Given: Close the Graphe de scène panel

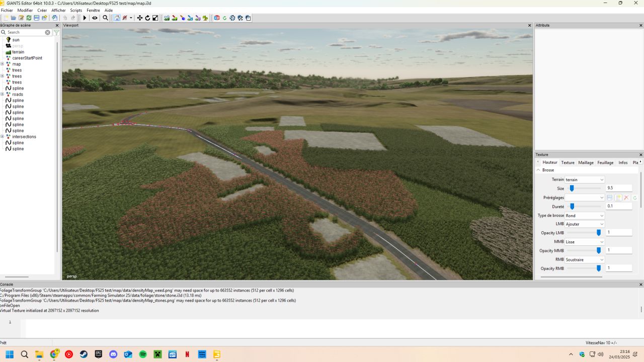Looking at the screenshot, I should pyautogui.click(x=57, y=25).
